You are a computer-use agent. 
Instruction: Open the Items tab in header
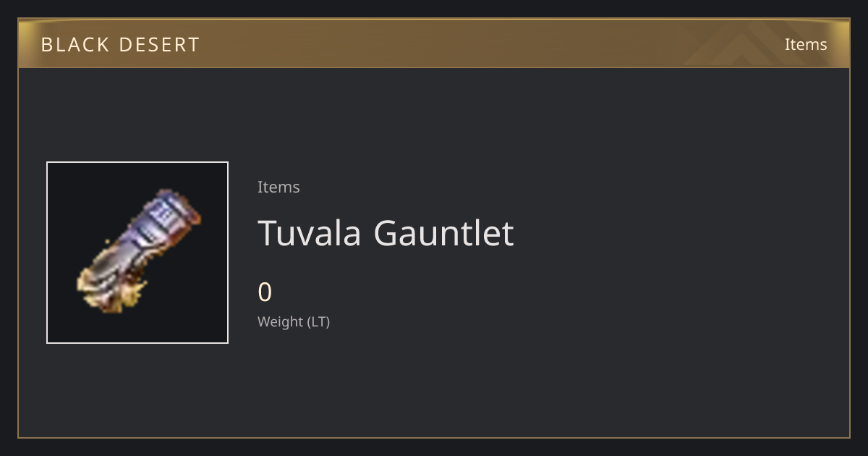click(806, 44)
